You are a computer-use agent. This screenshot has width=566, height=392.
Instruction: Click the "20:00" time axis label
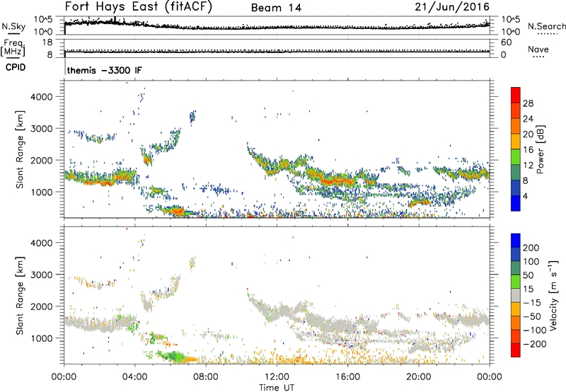coord(418,377)
